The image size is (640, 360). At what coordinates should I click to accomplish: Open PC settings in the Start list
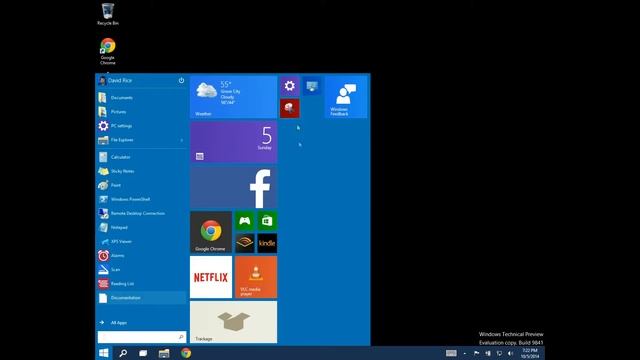pos(141,126)
